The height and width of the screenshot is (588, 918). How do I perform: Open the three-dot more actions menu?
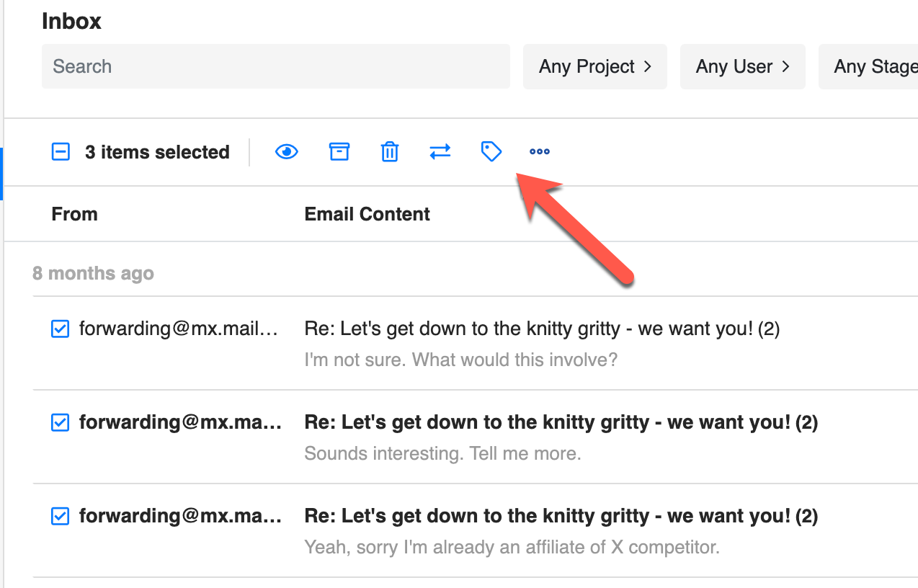pyautogui.click(x=540, y=152)
